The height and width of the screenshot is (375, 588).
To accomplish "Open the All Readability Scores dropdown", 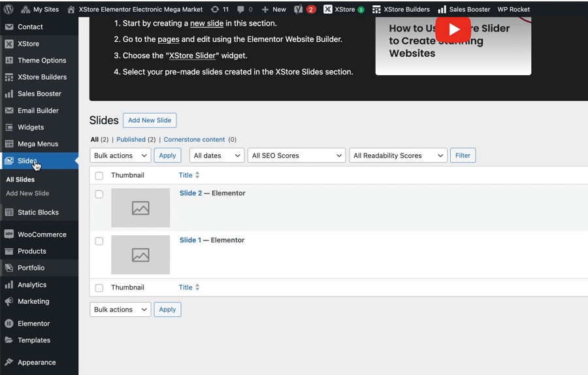I will coord(398,155).
